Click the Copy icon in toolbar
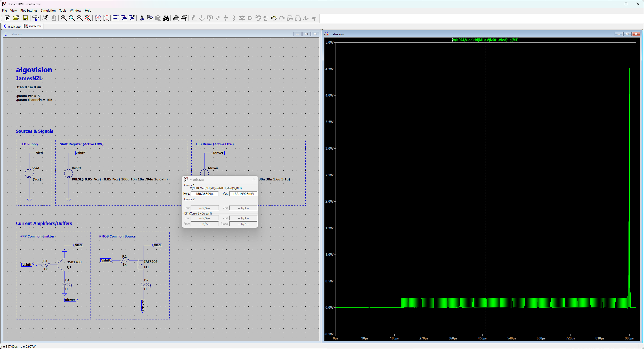The image size is (644, 349). [x=150, y=18]
